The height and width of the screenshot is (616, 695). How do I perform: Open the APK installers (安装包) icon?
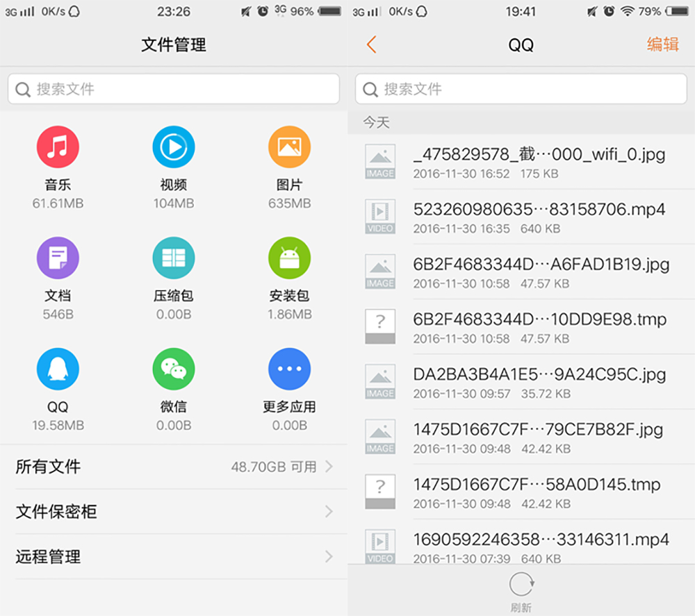click(289, 258)
